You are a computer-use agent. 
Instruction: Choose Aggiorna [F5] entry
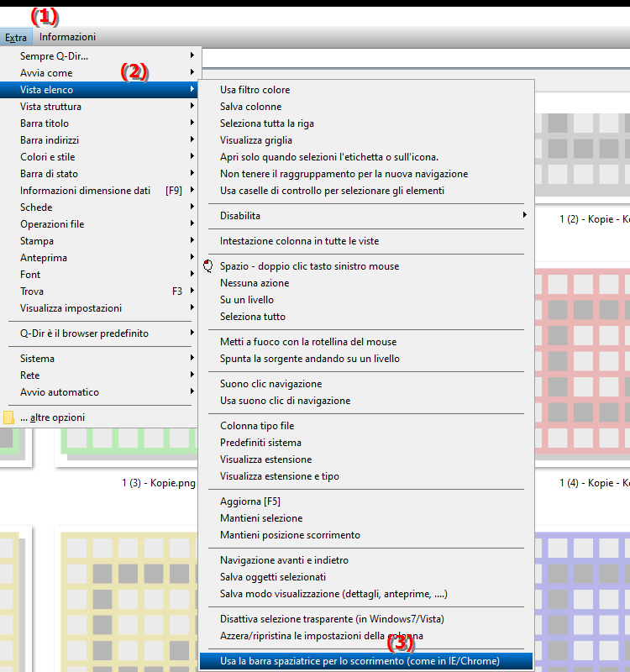click(366, 501)
